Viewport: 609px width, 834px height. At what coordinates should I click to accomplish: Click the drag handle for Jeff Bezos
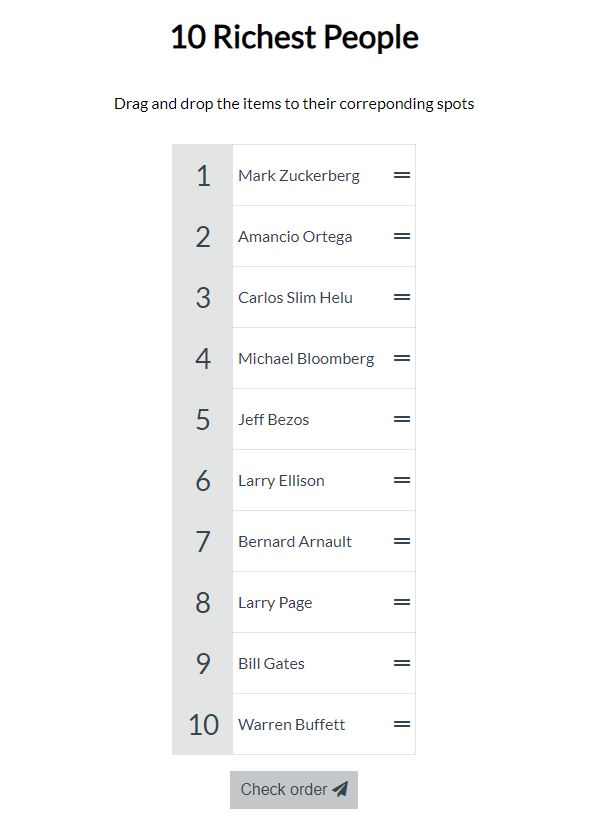[402, 419]
